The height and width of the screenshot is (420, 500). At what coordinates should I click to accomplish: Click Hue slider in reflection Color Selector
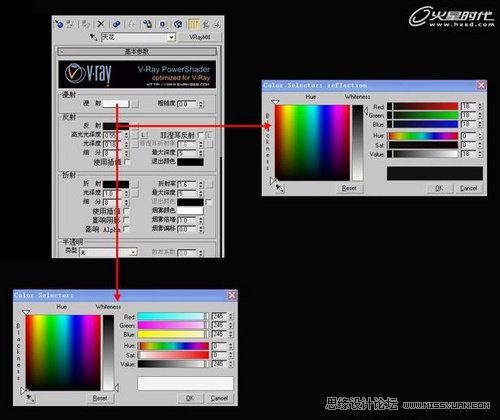(423, 136)
